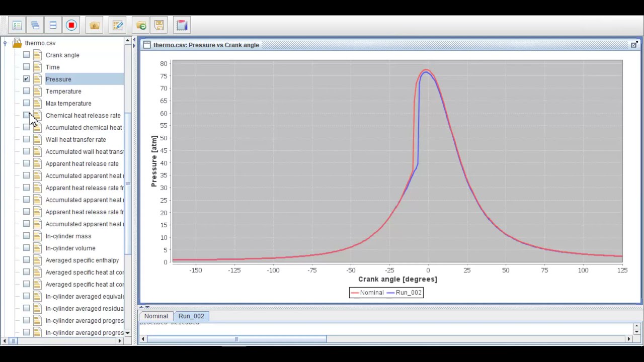Enable the Max temperature checkbox
Viewport: 644px width, 362px height.
point(26,104)
